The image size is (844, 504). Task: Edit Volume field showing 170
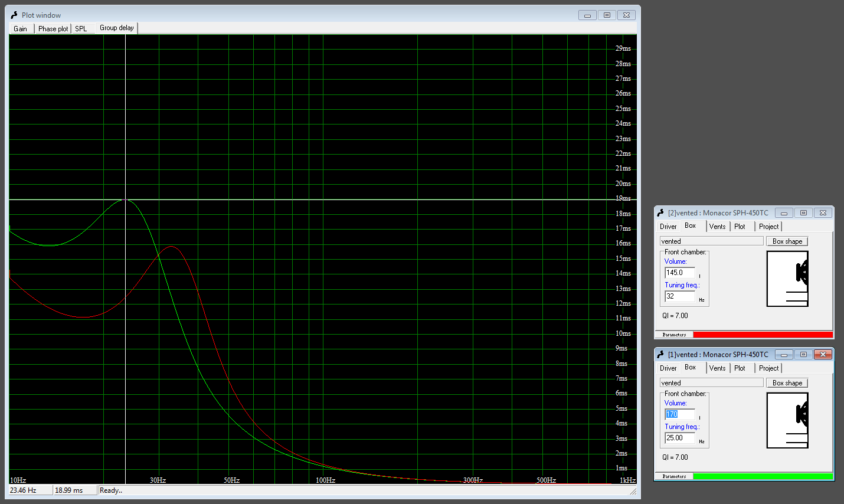pos(680,414)
